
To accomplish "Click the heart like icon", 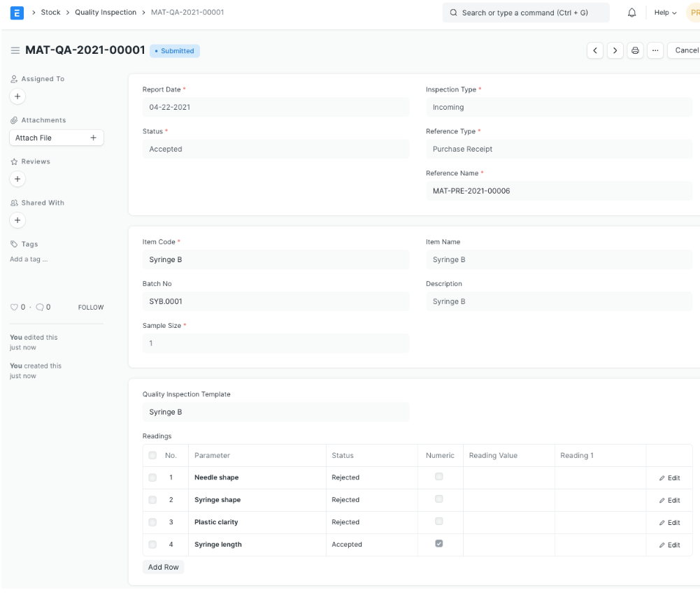I will point(14,307).
